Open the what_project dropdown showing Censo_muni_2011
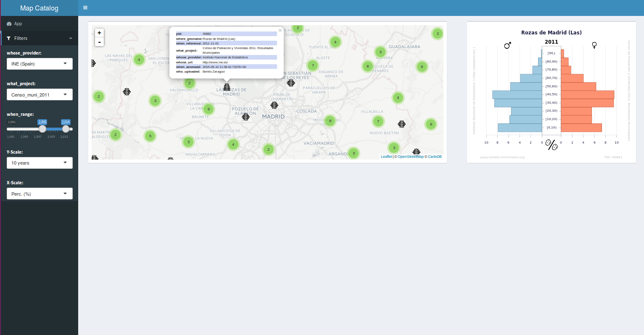The height and width of the screenshot is (335, 644). click(x=40, y=95)
